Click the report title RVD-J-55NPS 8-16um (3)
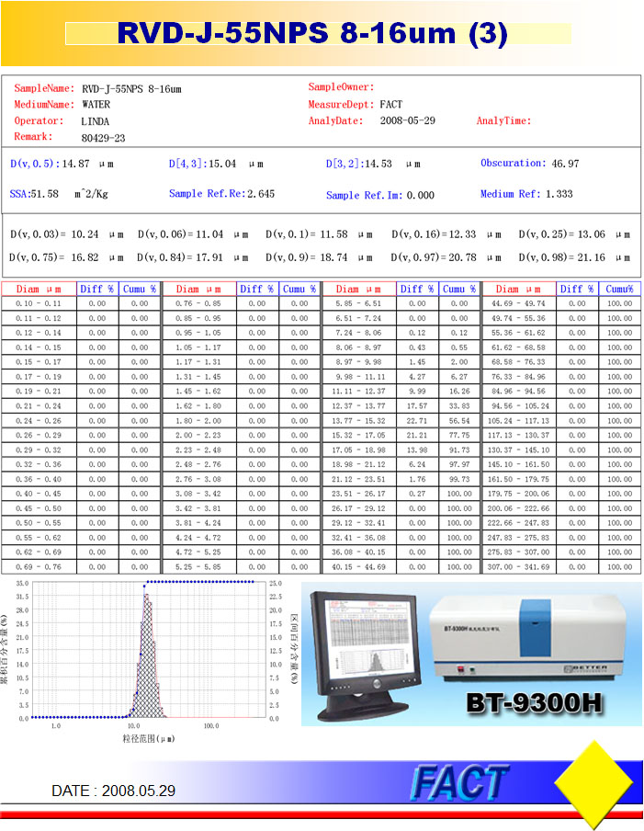644x831 pixels. point(312,33)
